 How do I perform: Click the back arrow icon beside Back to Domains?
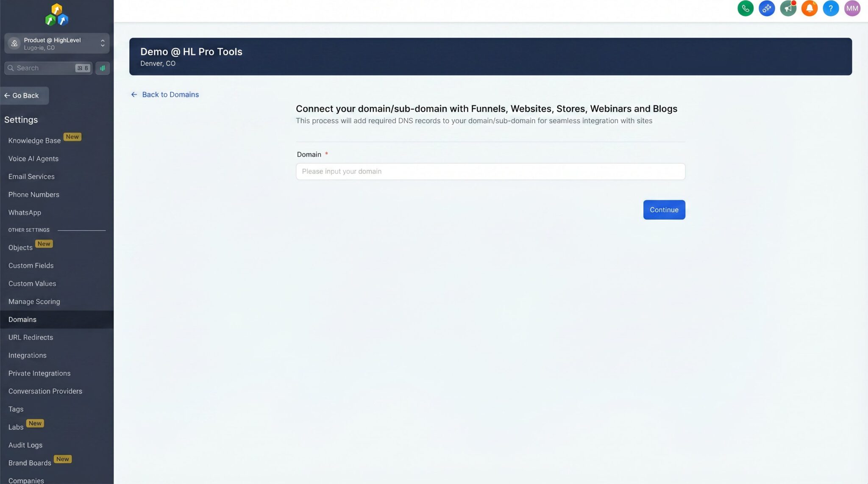(x=134, y=94)
